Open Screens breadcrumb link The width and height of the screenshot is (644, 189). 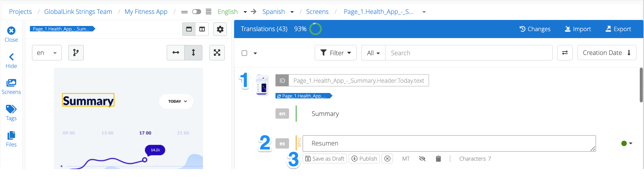(x=317, y=12)
